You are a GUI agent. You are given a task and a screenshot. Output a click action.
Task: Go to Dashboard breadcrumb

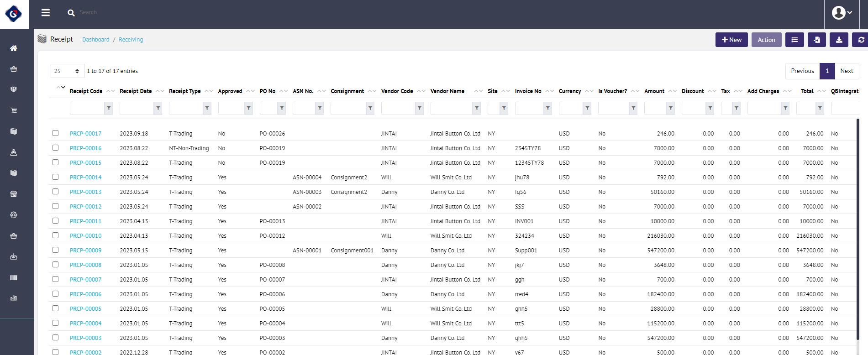coord(96,40)
